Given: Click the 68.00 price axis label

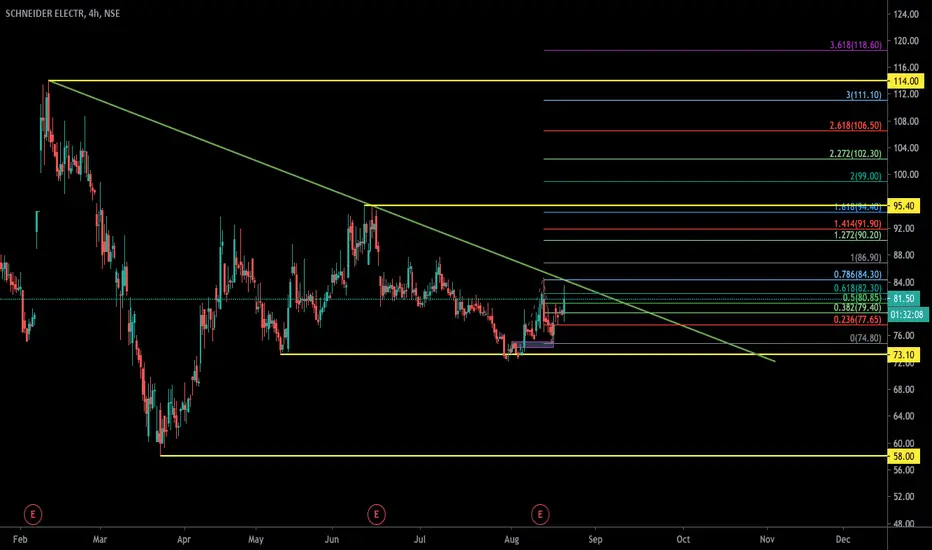Looking at the screenshot, I should (903, 389).
